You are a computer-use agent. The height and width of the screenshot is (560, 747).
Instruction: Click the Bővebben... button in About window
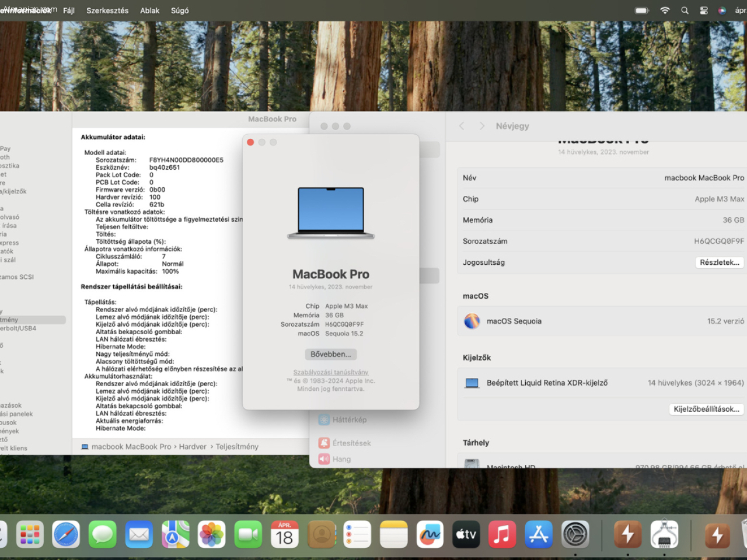pos(331,354)
